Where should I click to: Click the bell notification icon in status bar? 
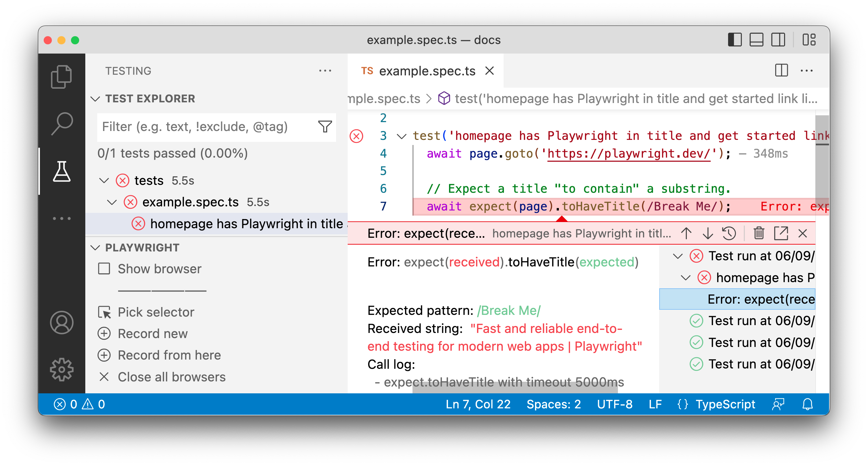point(807,404)
